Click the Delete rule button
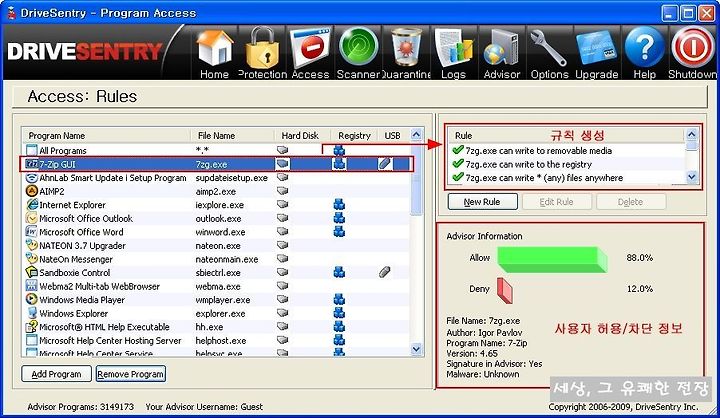Image resolution: width=720 pixels, height=418 pixels. pos(630,202)
